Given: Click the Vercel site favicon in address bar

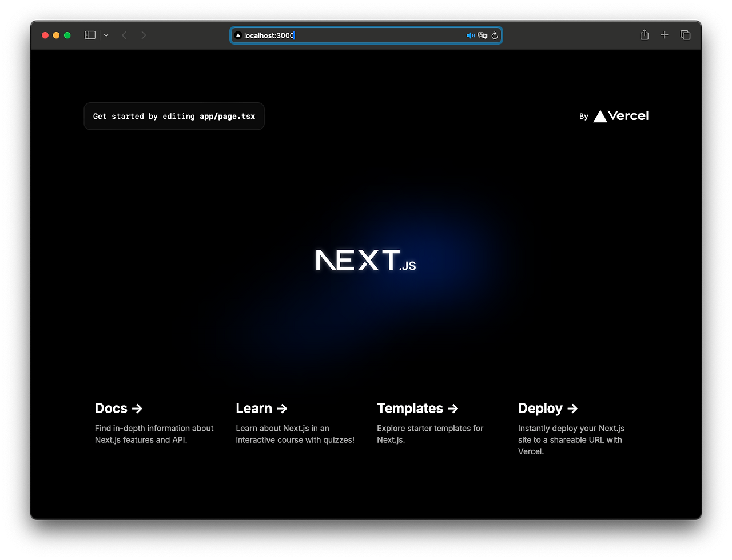Looking at the screenshot, I should (238, 35).
